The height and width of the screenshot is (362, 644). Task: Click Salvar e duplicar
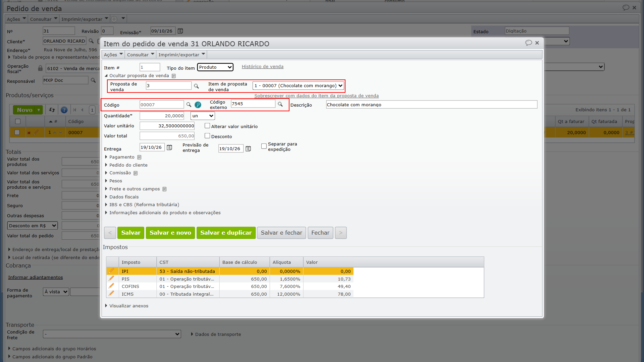point(226,233)
